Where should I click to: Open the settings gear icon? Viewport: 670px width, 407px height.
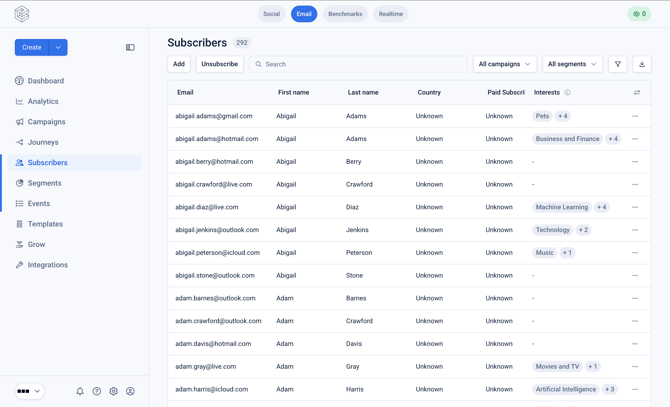pyautogui.click(x=113, y=391)
